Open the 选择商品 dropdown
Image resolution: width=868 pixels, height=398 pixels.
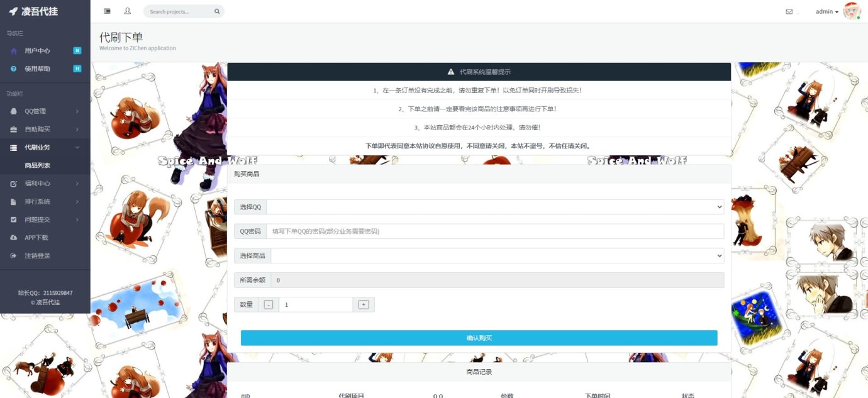pos(497,256)
